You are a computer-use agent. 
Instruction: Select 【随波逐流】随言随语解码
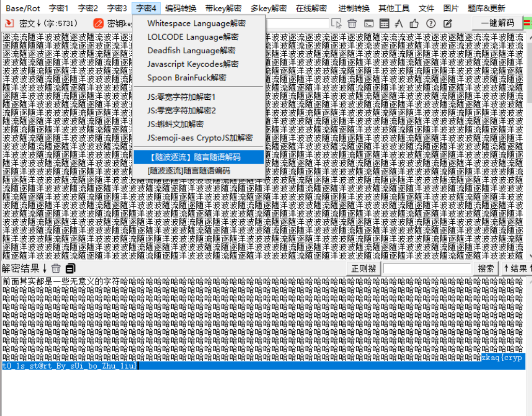pos(199,157)
